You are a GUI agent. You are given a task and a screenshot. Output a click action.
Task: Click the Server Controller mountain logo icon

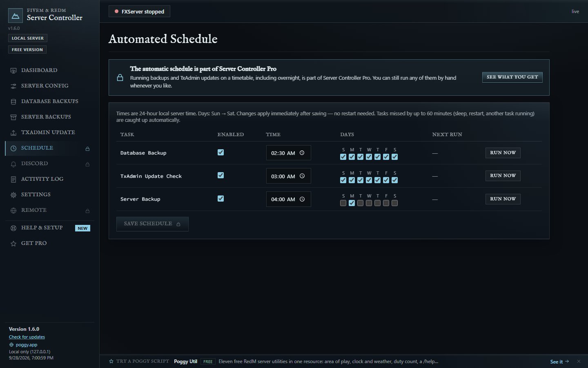(x=16, y=16)
